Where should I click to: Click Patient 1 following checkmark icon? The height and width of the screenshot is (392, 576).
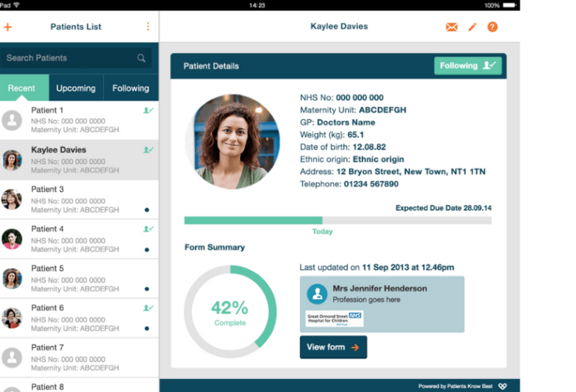pyautogui.click(x=148, y=110)
